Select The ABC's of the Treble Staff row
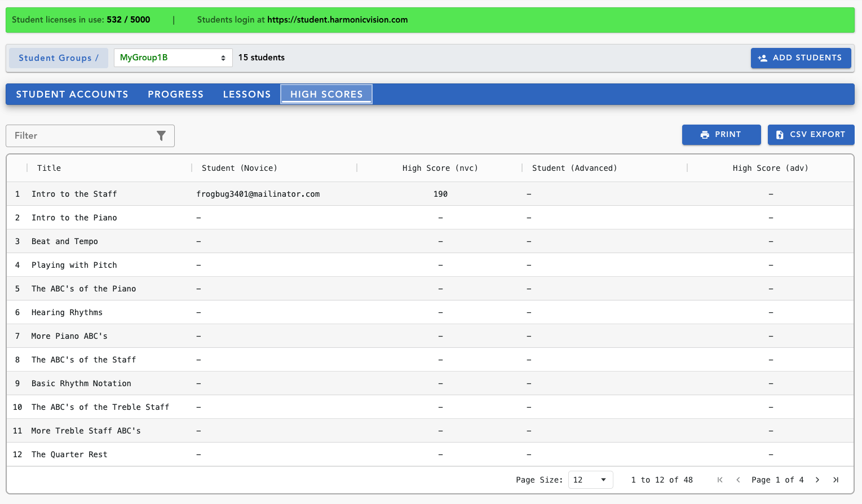 tap(430, 407)
